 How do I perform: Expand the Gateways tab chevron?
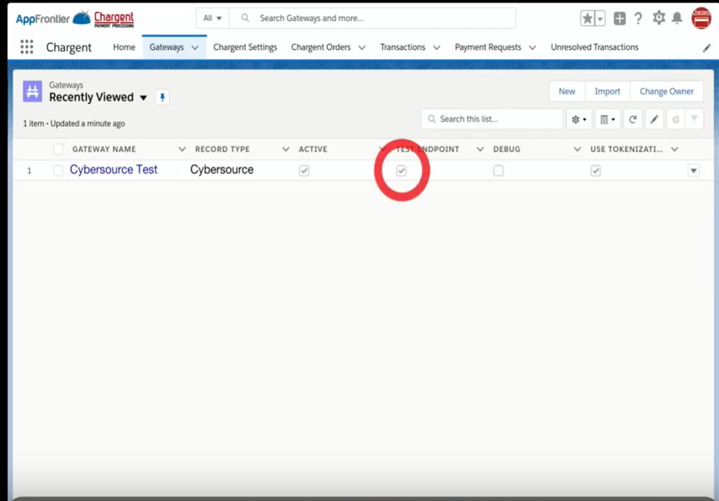(195, 48)
